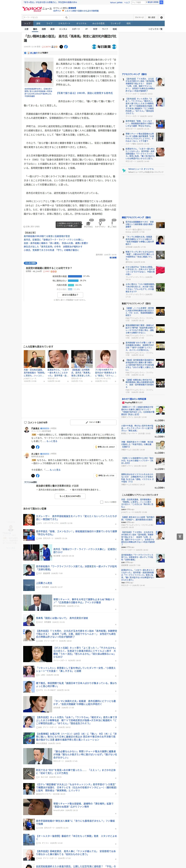Open 有料 main tab
186x868 pixels.
point(128,23)
